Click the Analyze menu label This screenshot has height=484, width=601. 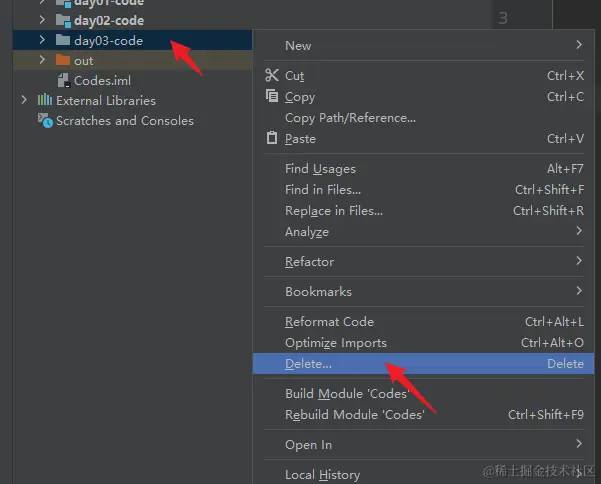[307, 232]
